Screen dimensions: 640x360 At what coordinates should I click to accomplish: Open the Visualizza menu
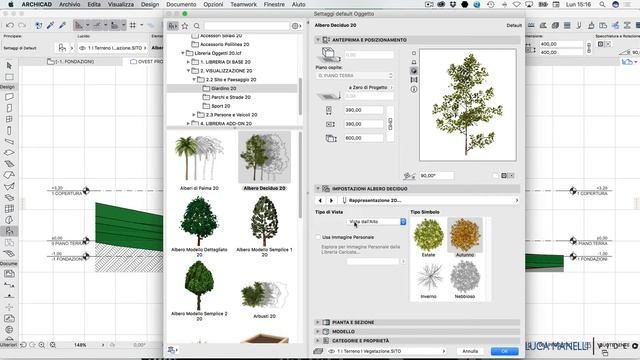click(x=121, y=4)
